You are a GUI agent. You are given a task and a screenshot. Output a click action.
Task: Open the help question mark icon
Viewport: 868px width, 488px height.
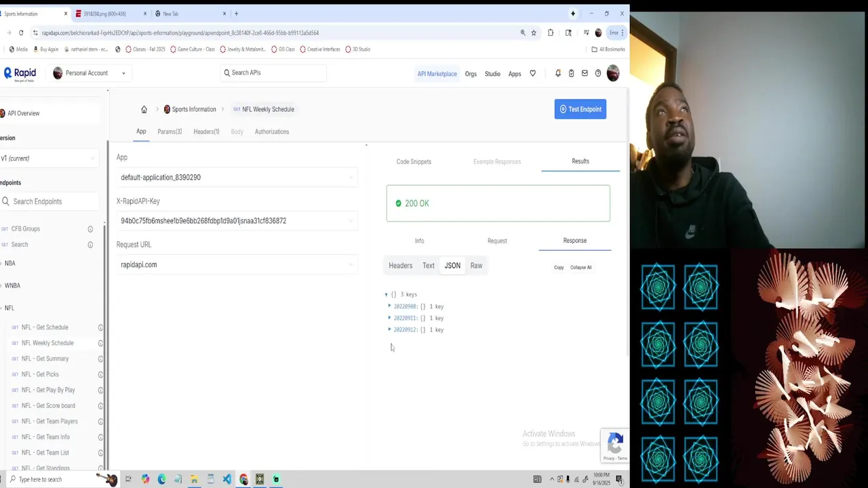click(598, 73)
